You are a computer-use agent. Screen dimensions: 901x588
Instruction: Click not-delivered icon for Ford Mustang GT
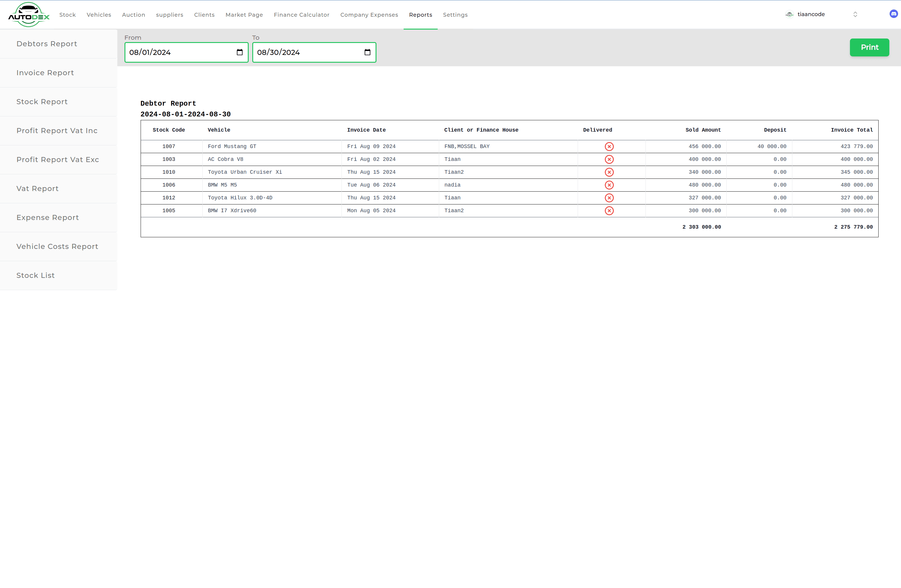(609, 147)
